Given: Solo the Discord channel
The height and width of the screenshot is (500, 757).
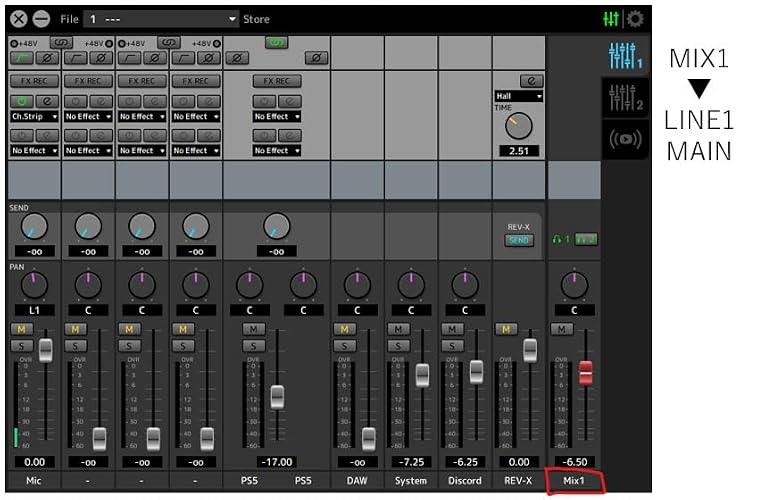Looking at the screenshot, I should (452, 346).
